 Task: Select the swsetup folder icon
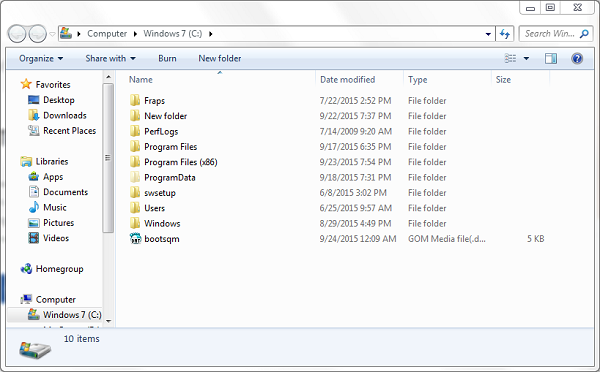pyautogui.click(x=135, y=193)
